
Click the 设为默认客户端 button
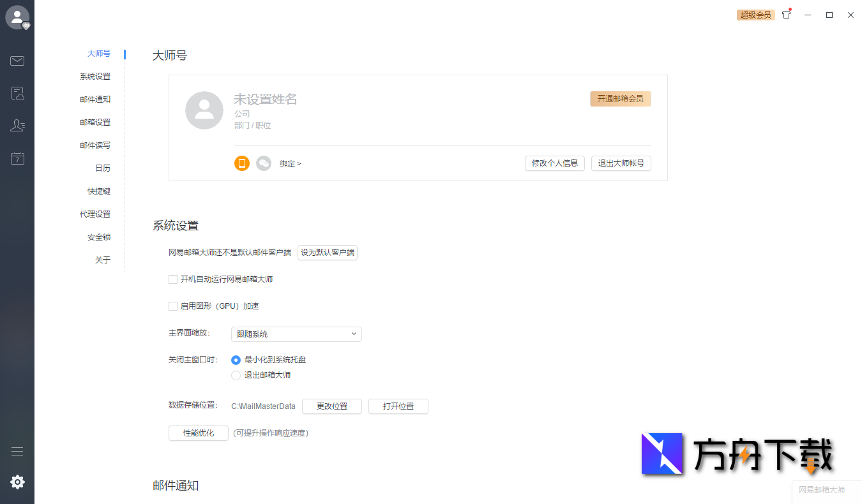[327, 253]
